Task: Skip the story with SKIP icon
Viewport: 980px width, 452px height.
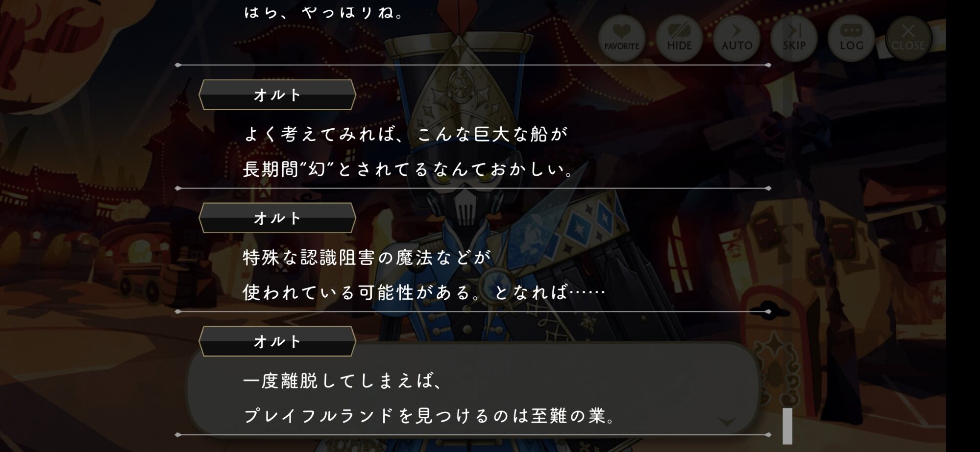Action: tap(794, 38)
